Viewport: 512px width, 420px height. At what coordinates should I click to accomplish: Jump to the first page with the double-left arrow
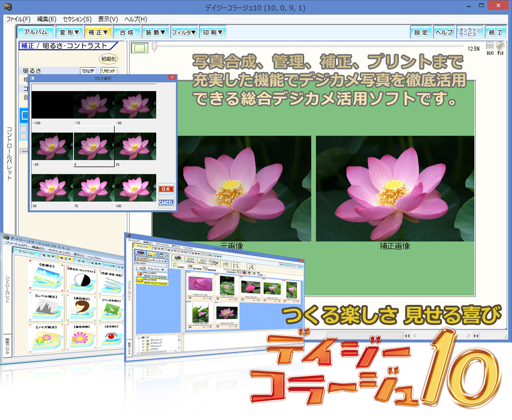tap(407, 336)
